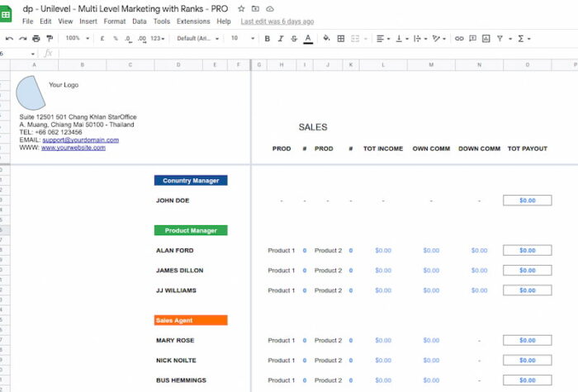Open the Help menu
Screen dimensions: 578x392
(x=224, y=21)
